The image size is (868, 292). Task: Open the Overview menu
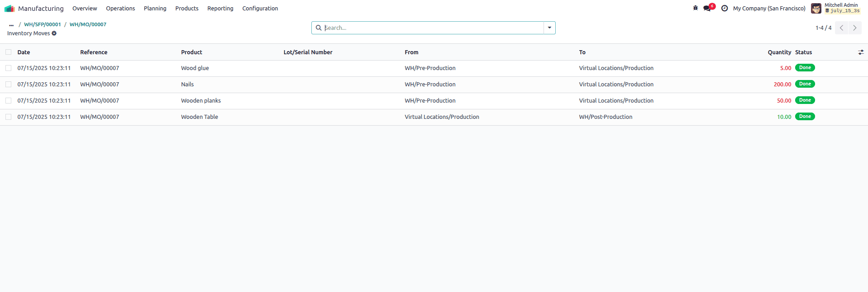85,9
